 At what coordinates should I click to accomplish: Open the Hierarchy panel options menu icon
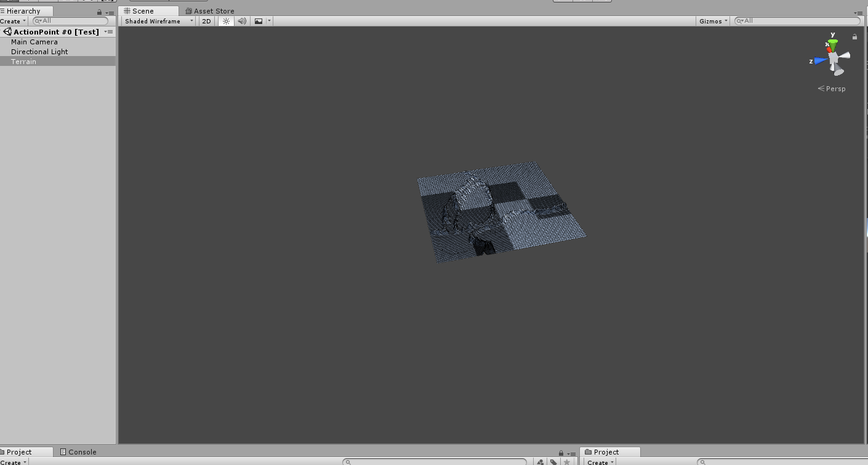click(110, 12)
